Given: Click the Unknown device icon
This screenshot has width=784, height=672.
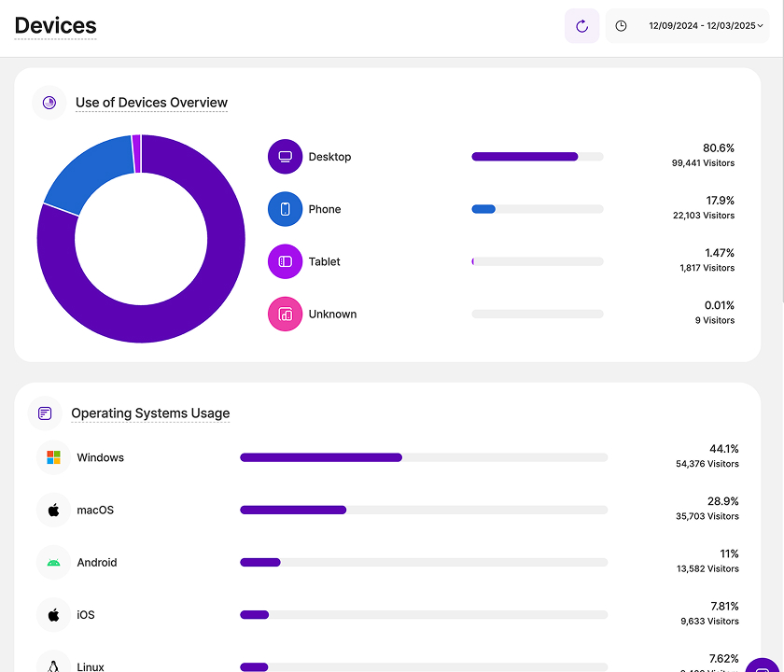Looking at the screenshot, I should tap(285, 314).
